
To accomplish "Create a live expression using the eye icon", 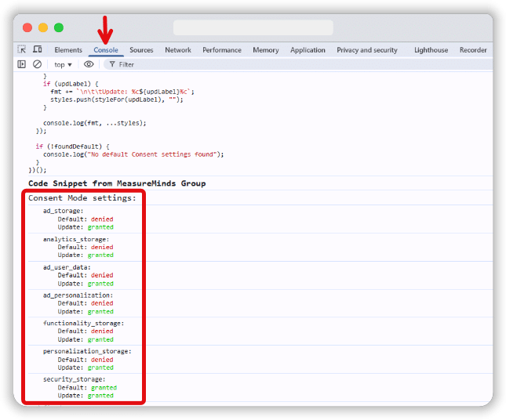I will tap(89, 64).
